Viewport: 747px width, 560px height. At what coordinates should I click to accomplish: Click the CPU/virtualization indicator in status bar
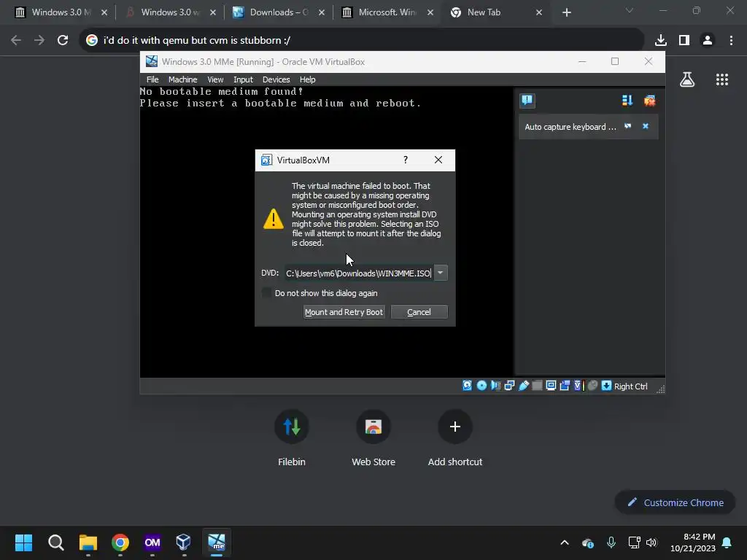click(x=578, y=386)
